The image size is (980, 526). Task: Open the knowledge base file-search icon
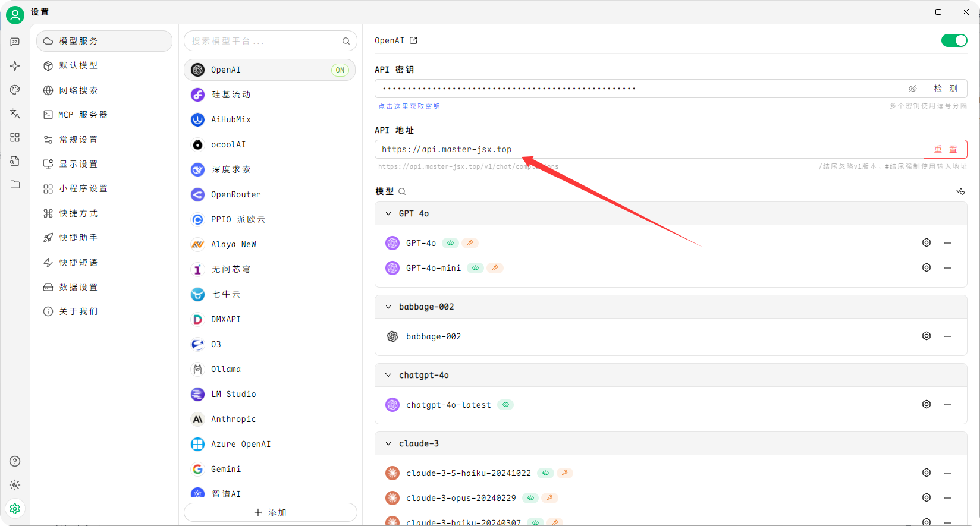[x=15, y=161]
